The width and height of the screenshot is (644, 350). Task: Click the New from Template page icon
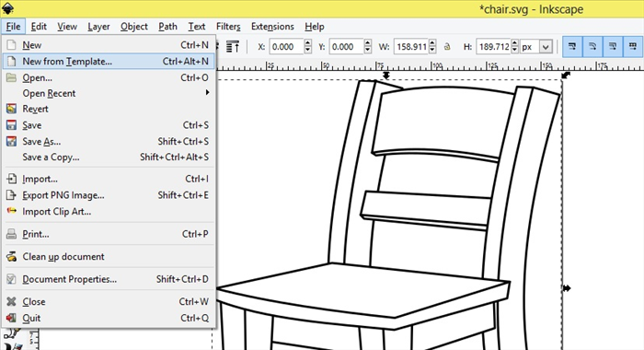[11, 62]
